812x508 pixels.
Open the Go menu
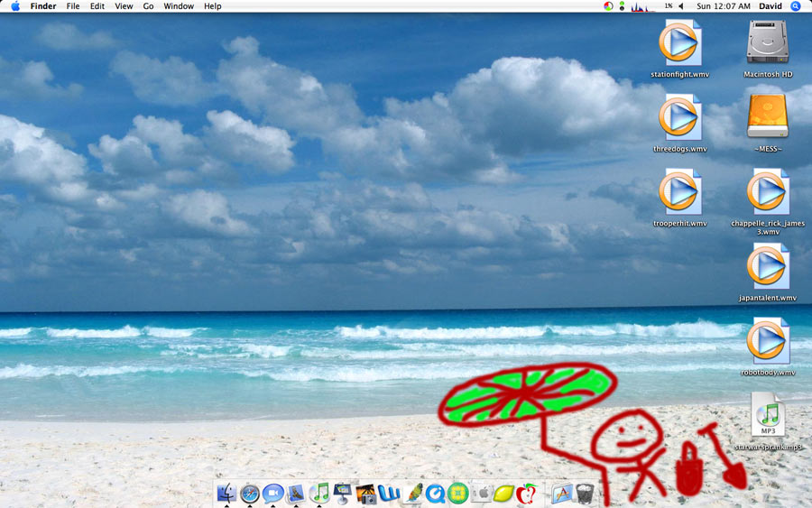click(149, 6)
